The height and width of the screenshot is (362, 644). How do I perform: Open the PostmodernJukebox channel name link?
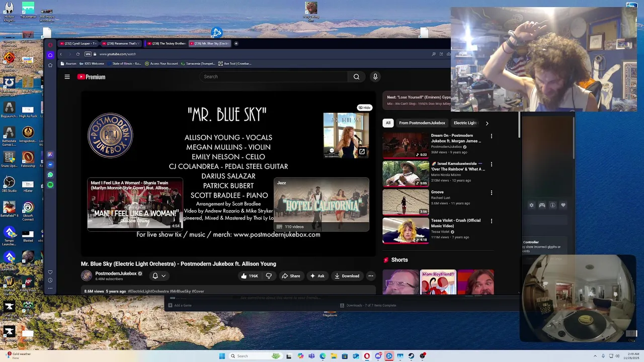[x=116, y=274]
